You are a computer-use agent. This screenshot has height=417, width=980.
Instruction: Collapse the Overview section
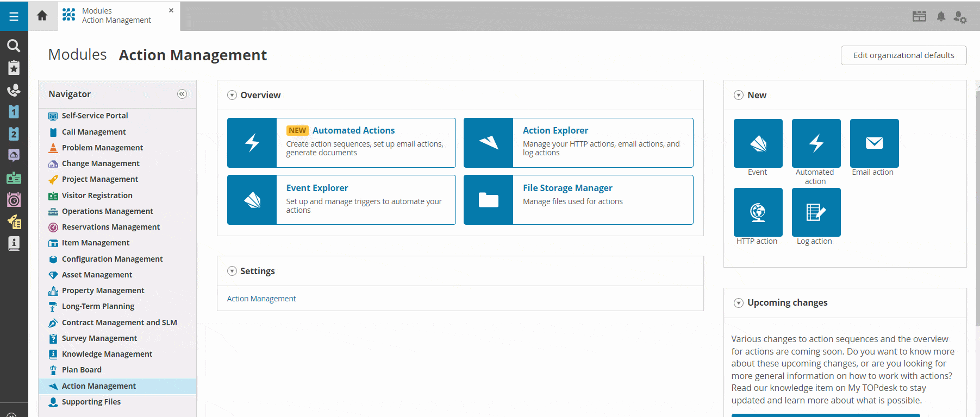[x=232, y=95]
